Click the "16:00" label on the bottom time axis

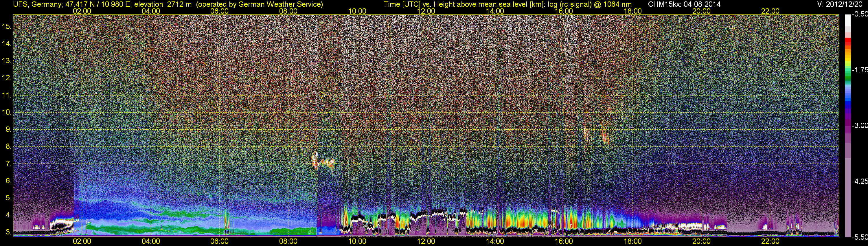564,241
